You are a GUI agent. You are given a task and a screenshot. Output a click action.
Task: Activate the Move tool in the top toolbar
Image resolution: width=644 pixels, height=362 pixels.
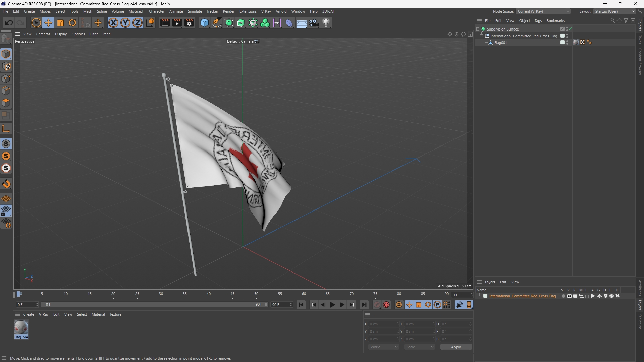coord(48,23)
